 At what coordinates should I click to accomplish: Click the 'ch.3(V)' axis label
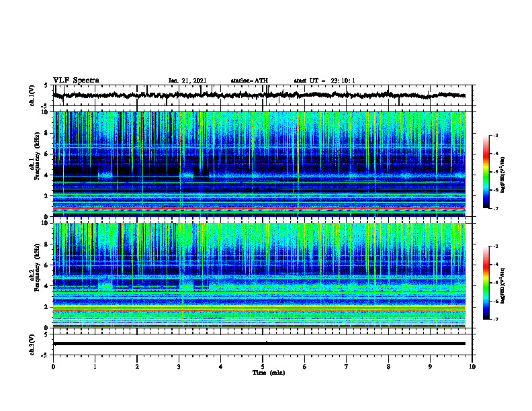[32, 345]
